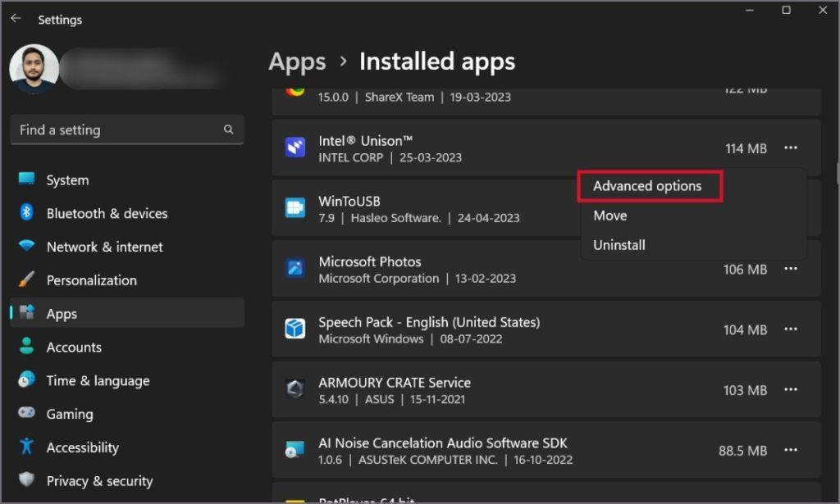Open more options for AI Noise Cancelation SDK
This screenshot has height=504, width=840.
[x=791, y=450]
